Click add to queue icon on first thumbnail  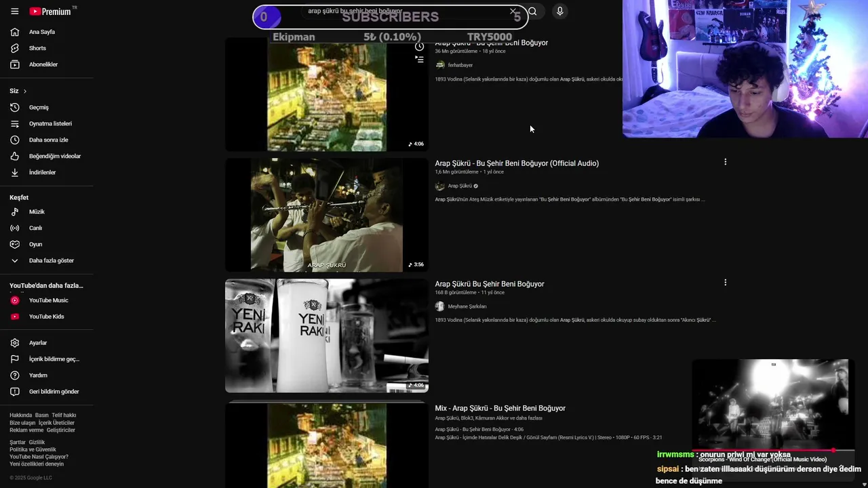[x=419, y=60]
